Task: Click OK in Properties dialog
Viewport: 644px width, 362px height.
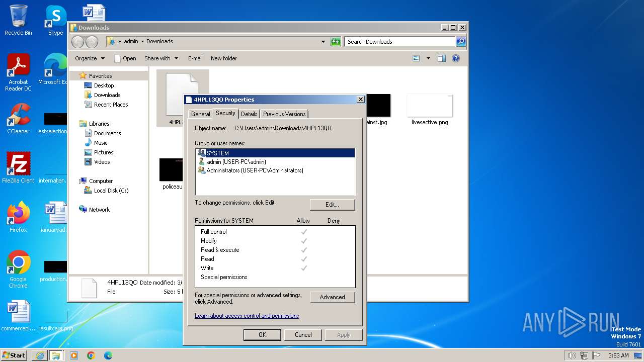Action: point(262,335)
